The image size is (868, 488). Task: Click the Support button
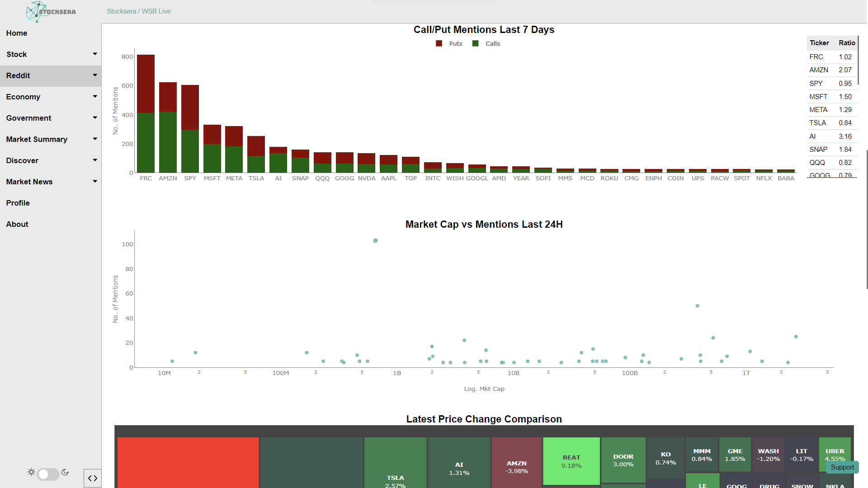[x=842, y=467]
